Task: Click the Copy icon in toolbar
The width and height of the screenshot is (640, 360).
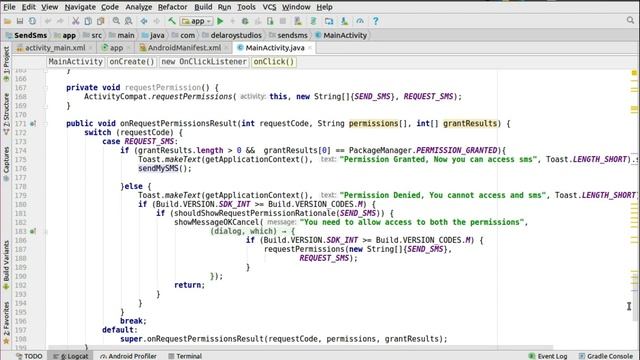Action: coord(88,21)
